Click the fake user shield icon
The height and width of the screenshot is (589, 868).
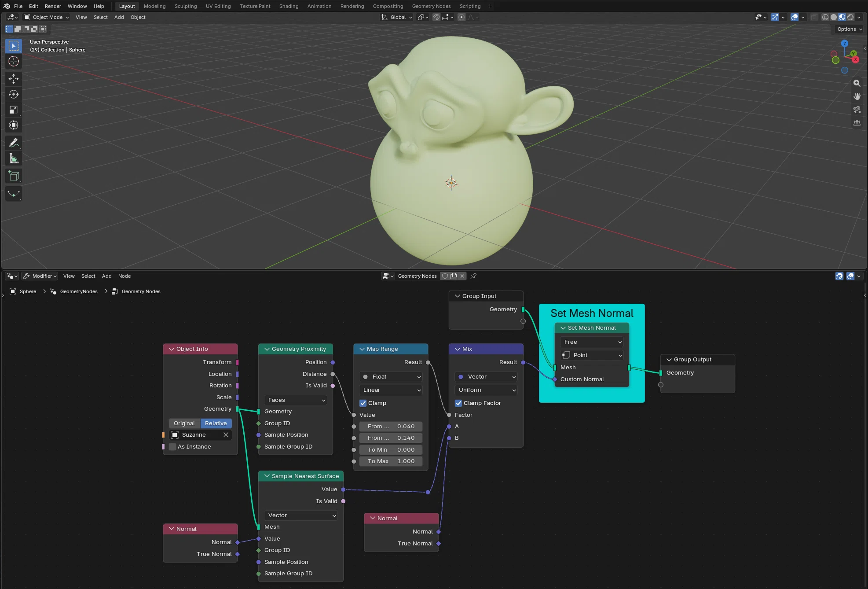445,276
